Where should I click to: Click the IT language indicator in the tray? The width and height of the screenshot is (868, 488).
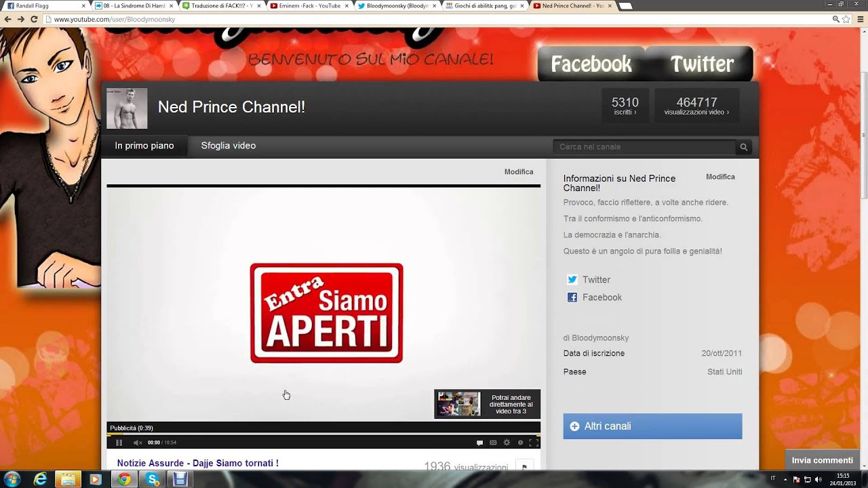coord(773,479)
